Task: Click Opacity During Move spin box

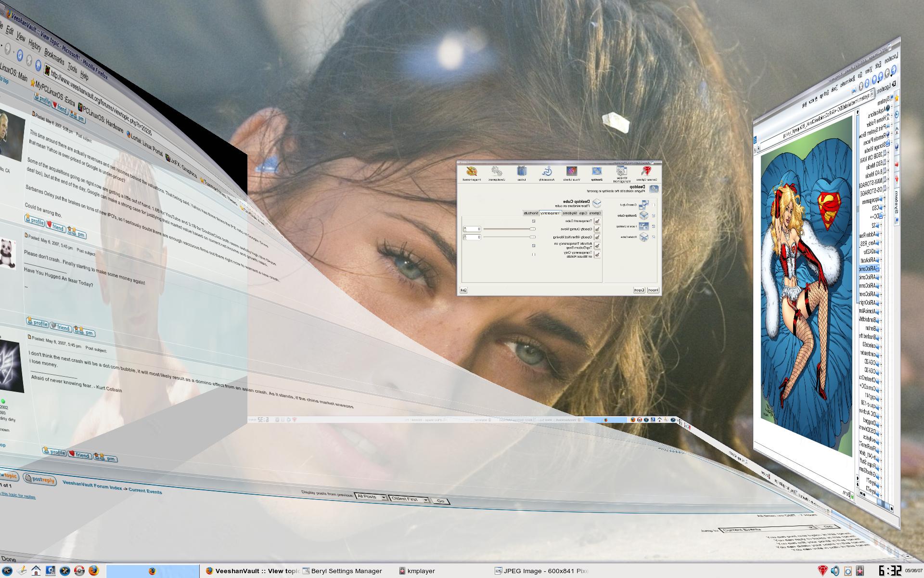Action: tap(472, 229)
